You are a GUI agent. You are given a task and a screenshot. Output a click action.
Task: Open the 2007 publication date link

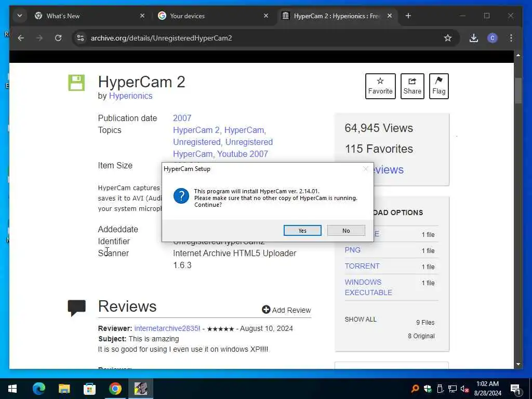(182, 118)
